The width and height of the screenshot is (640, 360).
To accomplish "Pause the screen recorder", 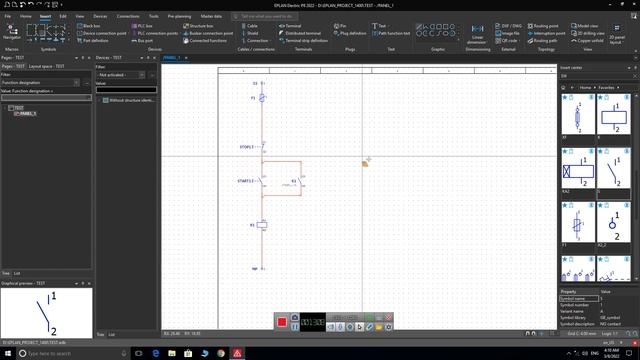I will [294, 327].
